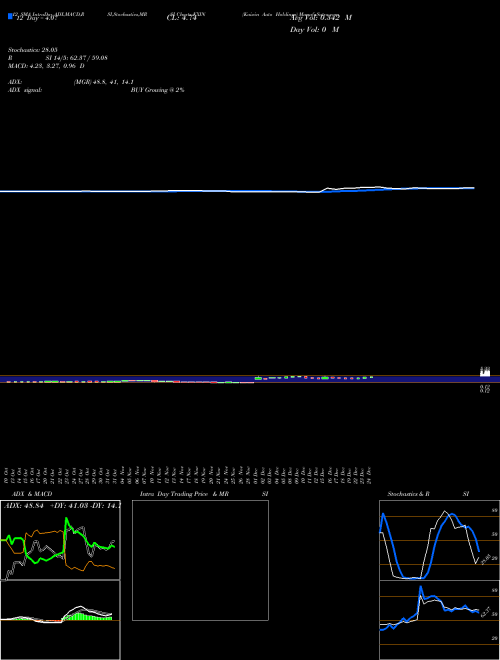Click the 'Avg Vol: 0.342 M' text
Screen dimensions: 500x660
(321, 18)
